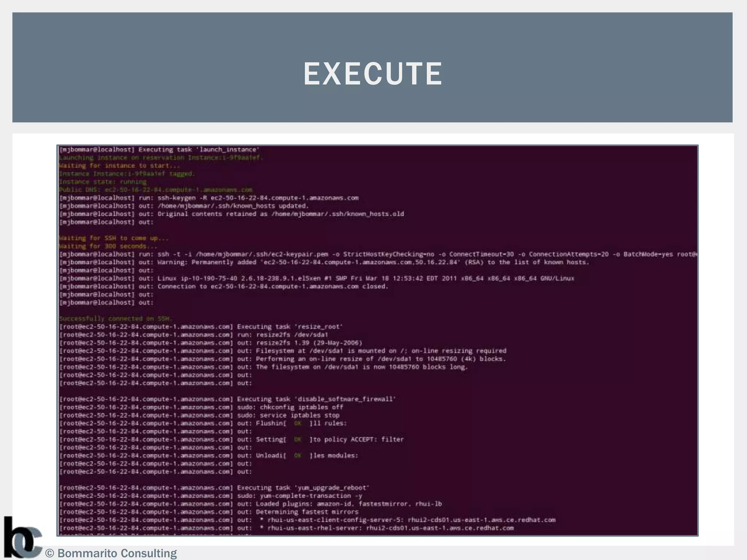The width and height of the screenshot is (747, 560).
Task: Select 'is now 10485760 blocks long.' line
Action: [264, 367]
